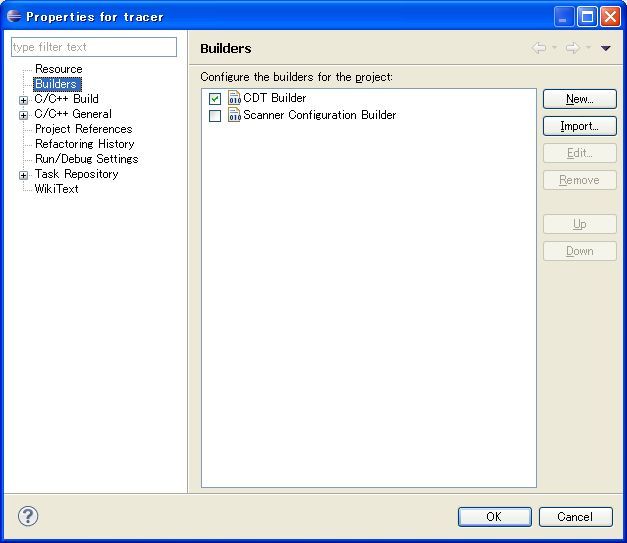The image size is (627, 543).
Task: Select WikiText in the tree
Action: (x=56, y=189)
